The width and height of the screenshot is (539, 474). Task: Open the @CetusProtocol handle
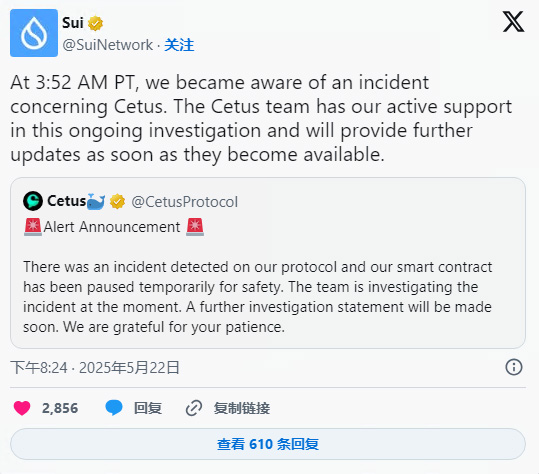click(185, 202)
